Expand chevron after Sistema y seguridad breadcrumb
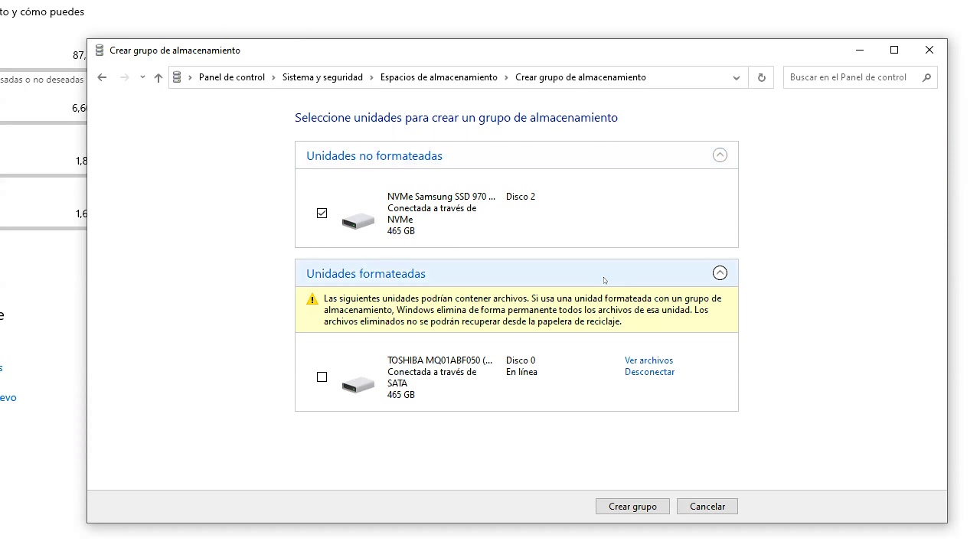This screenshot has height=551, width=980. pyautogui.click(x=371, y=77)
